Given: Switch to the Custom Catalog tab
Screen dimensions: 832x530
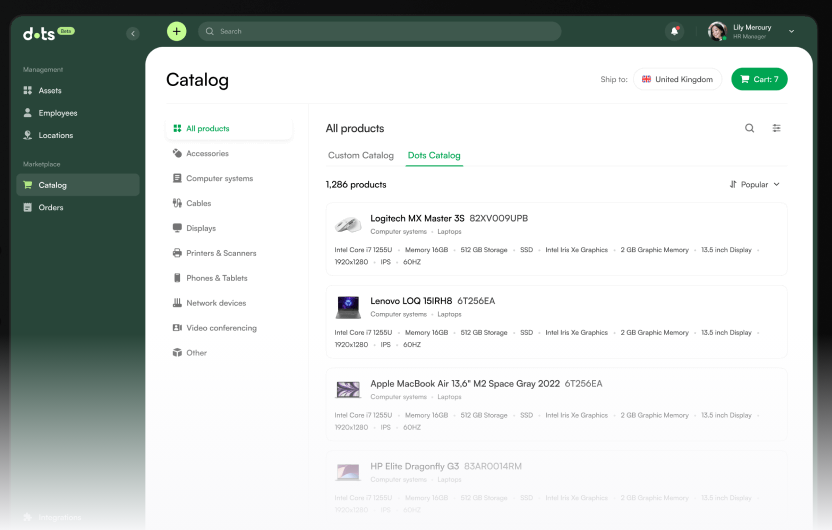Looking at the screenshot, I should tap(361, 156).
